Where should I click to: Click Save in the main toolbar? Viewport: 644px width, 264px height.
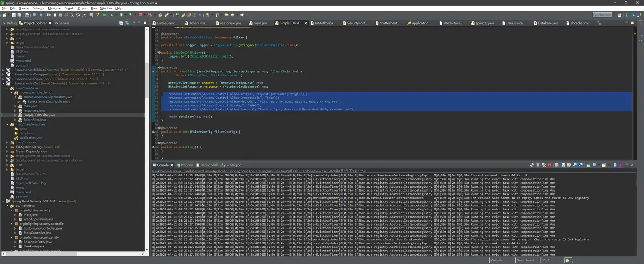(14, 15)
